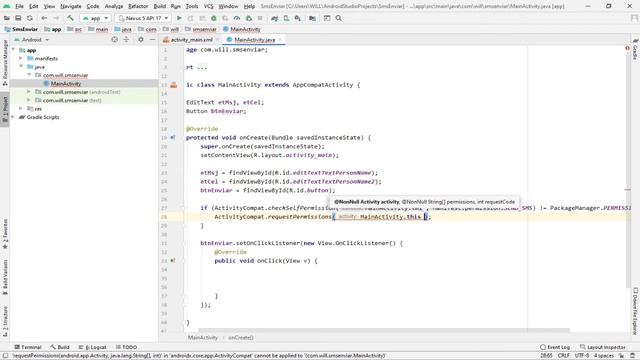The width and height of the screenshot is (640, 360).
Task: Click the related XML file gutter icon on line 13
Action: tap(173, 85)
